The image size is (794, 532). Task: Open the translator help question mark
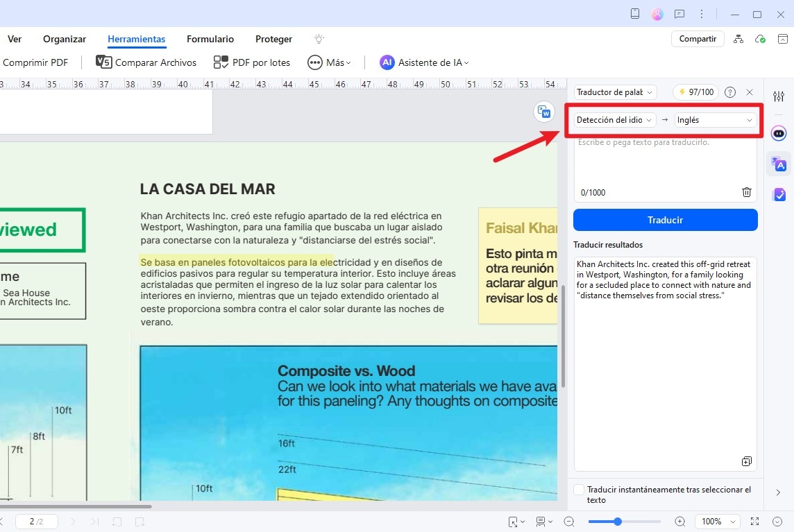tap(730, 92)
